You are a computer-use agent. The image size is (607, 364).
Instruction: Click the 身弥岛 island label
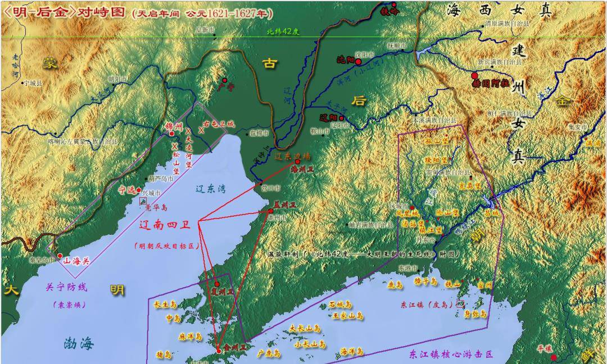click(475, 314)
